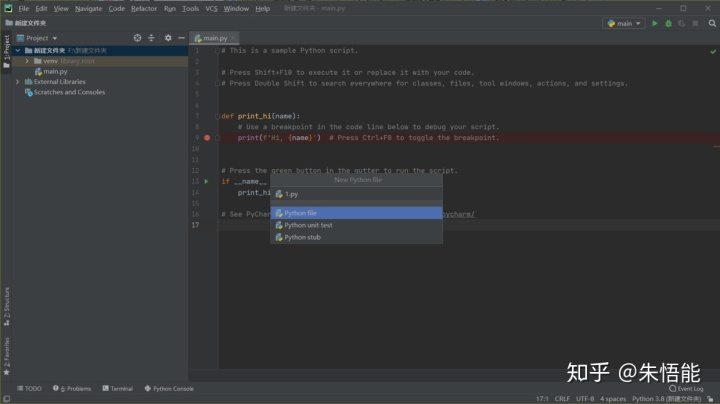Open the File menu
This screenshot has height=404, width=720.
click(x=23, y=8)
